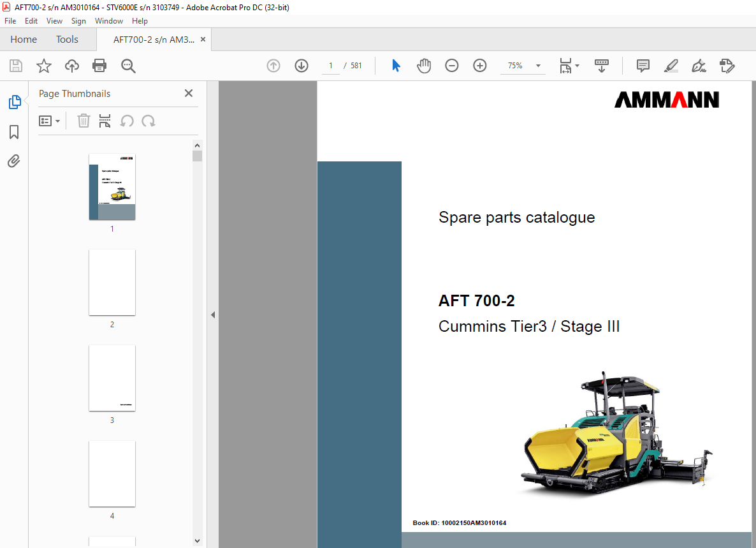Click the Save file icon
756x548 pixels.
[x=16, y=66]
